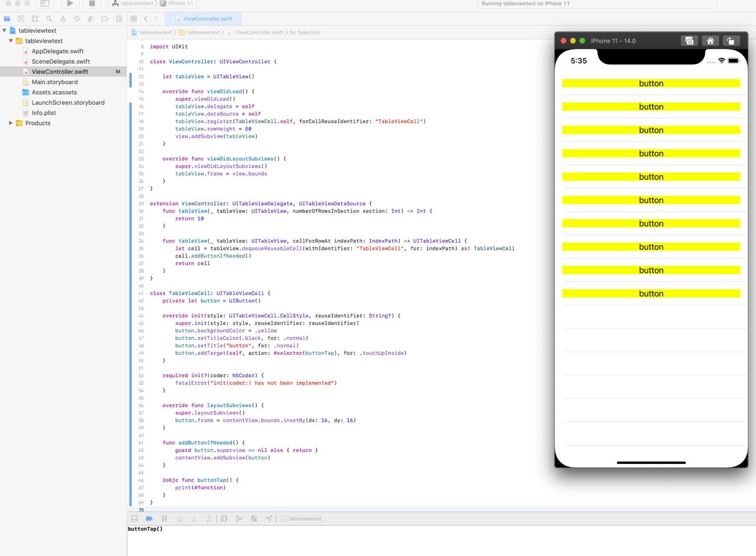The height and width of the screenshot is (556, 756).
Task: Open the Issue navigator warning icon
Action: (x=63, y=19)
